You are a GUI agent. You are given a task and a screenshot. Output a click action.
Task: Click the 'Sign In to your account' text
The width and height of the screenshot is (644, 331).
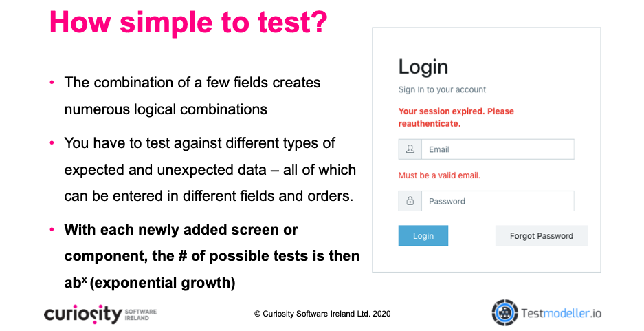pyautogui.click(x=442, y=89)
